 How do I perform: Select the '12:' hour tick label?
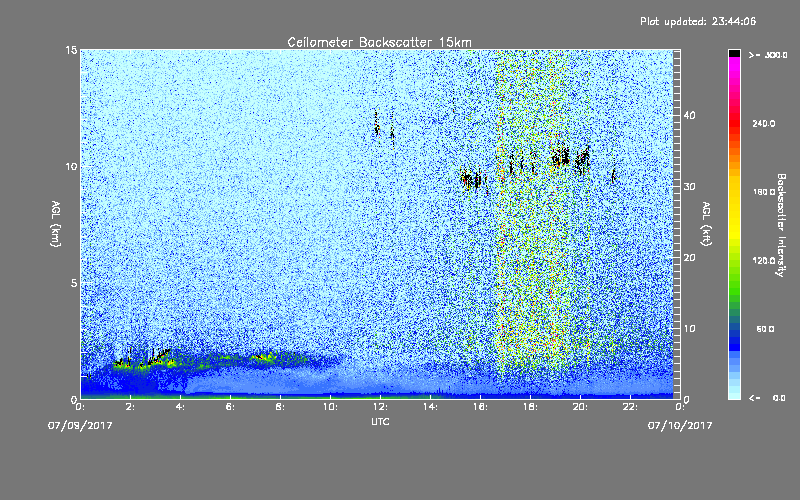380,407
